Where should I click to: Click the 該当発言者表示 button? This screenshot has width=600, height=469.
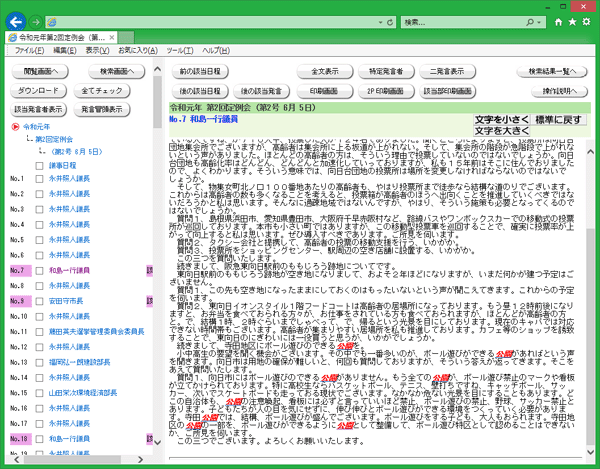tap(38, 109)
